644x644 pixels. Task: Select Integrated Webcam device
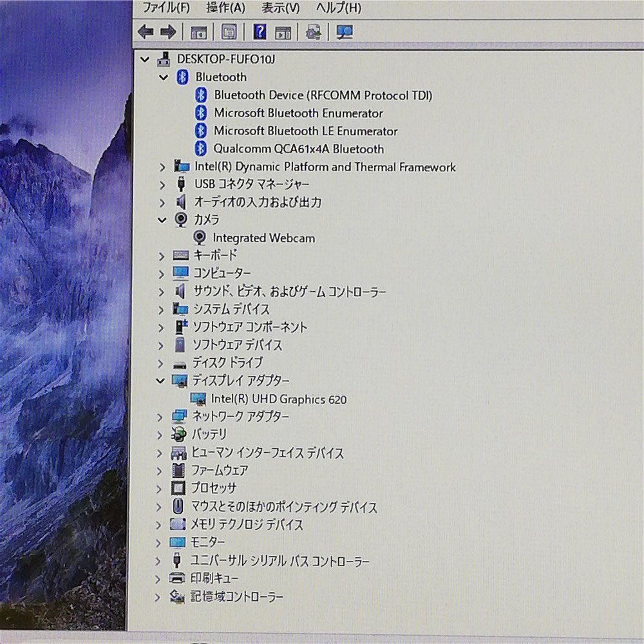click(263, 238)
